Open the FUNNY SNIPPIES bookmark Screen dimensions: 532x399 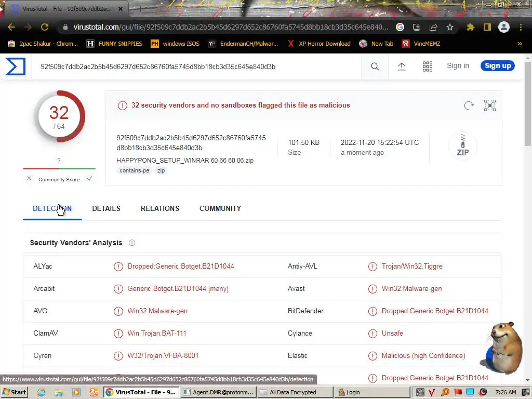(114, 44)
